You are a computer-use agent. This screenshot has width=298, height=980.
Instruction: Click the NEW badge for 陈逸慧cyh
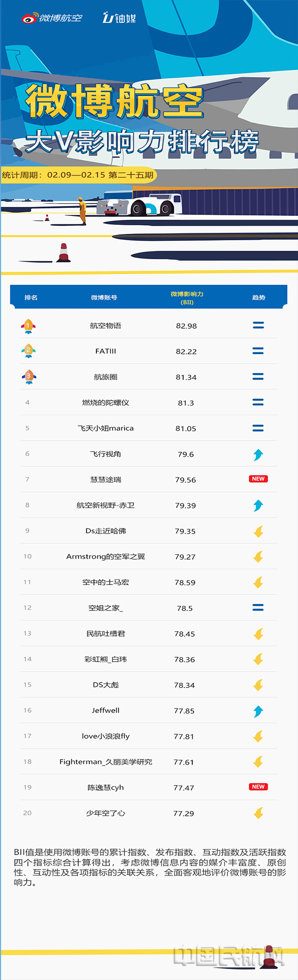[258, 787]
